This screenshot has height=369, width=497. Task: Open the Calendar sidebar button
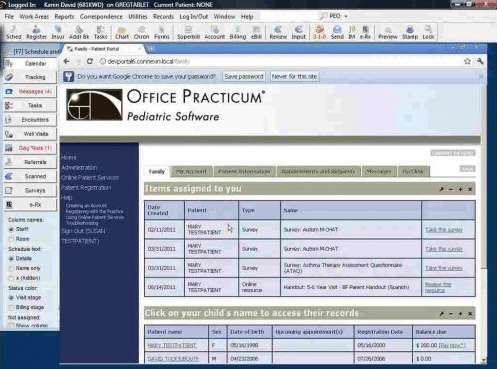[x=30, y=63]
